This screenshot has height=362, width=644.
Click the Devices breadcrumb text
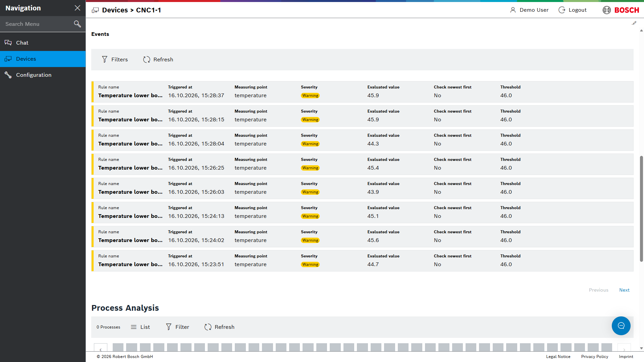click(115, 10)
